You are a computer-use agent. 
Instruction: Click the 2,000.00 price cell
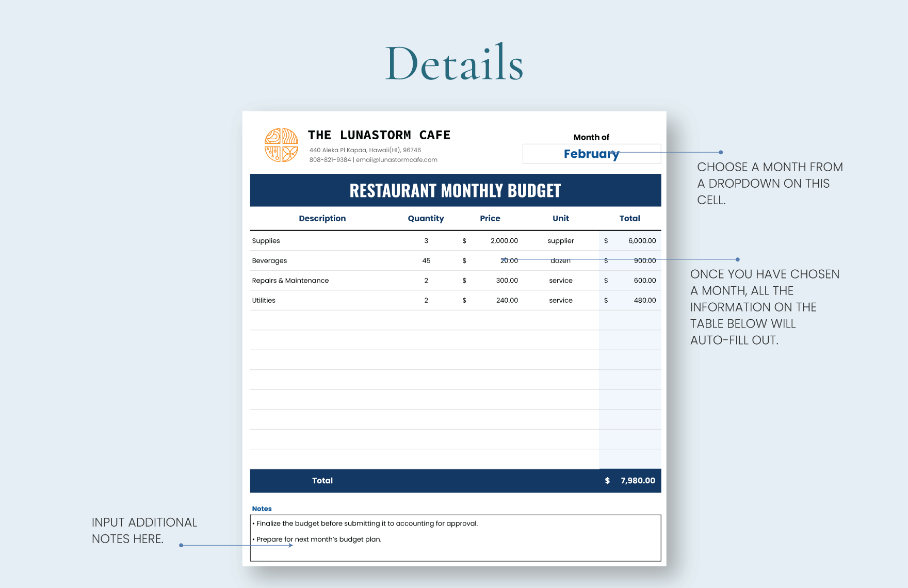pyautogui.click(x=504, y=241)
